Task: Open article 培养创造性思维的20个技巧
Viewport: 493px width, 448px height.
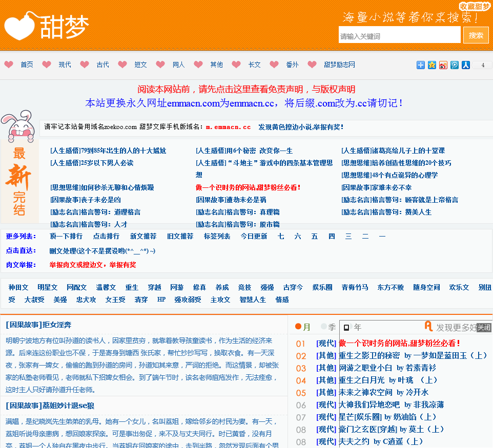Action: (396, 163)
